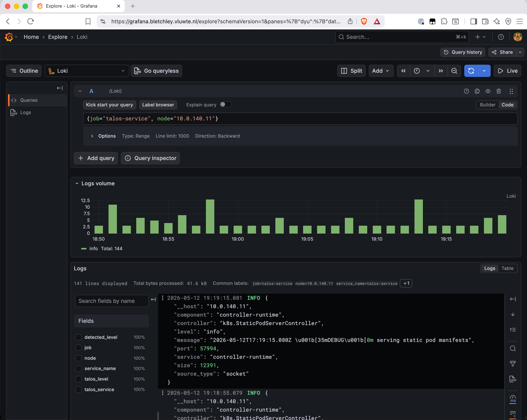Viewport: 527px width, 420px height.
Task: Open the Query inspector
Action: coord(150,158)
